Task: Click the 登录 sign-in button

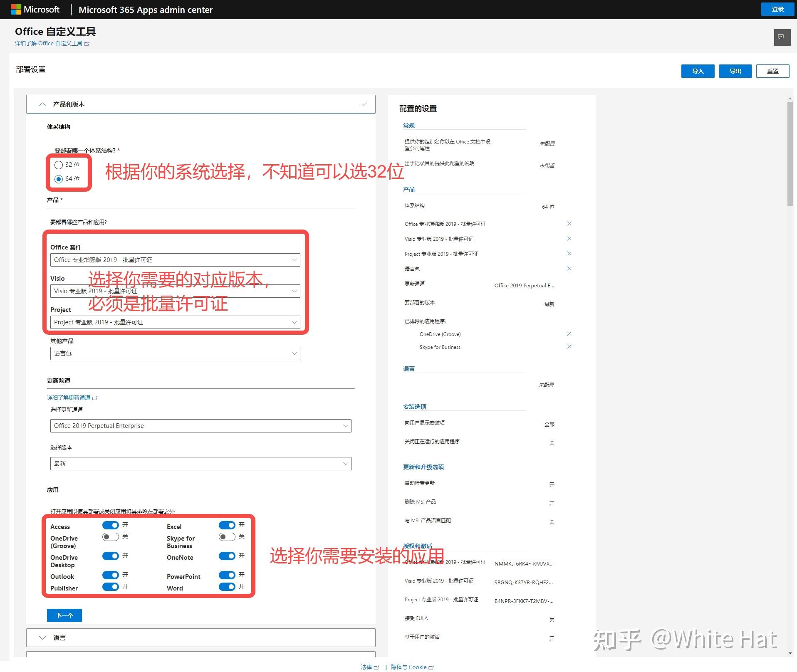Action: pos(777,9)
